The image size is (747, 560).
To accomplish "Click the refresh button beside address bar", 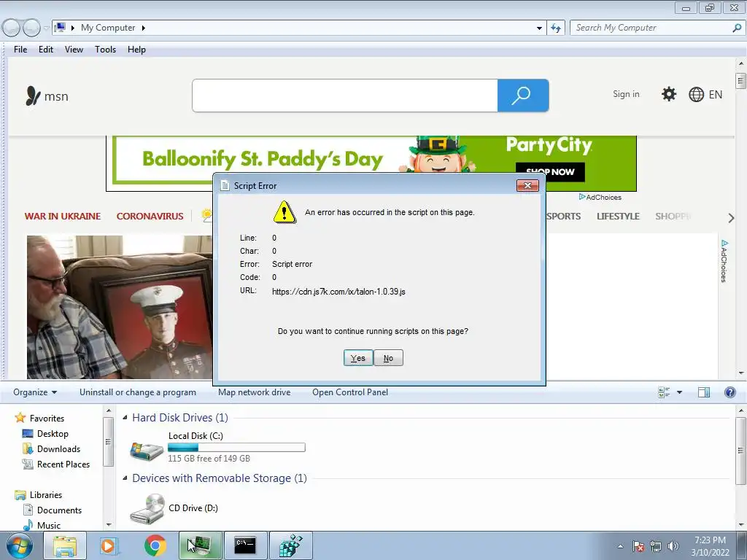I will coord(555,28).
